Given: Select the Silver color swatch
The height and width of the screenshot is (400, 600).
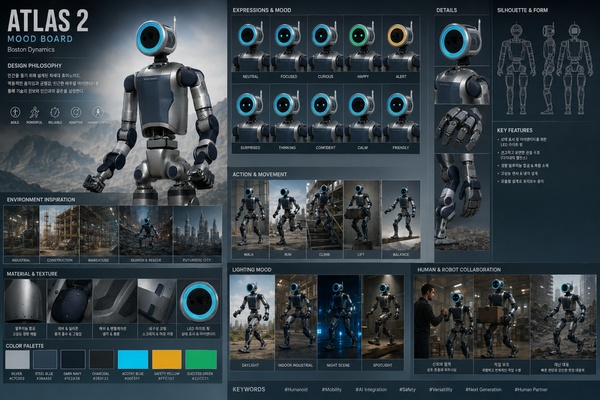Looking at the screenshot, I should point(17,359).
